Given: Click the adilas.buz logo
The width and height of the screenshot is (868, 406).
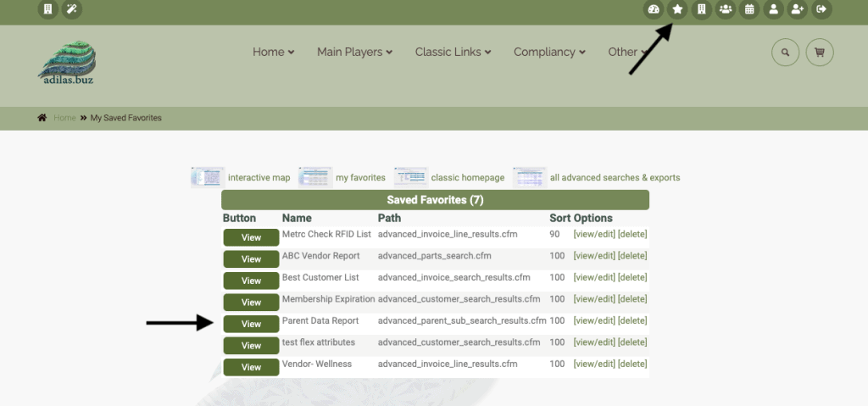Looking at the screenshot, I should [66, 62].
